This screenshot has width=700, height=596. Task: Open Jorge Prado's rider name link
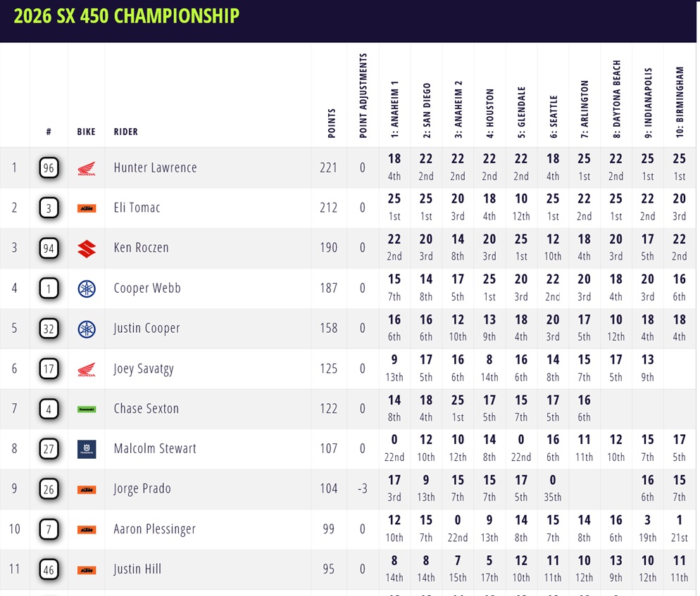142,489
